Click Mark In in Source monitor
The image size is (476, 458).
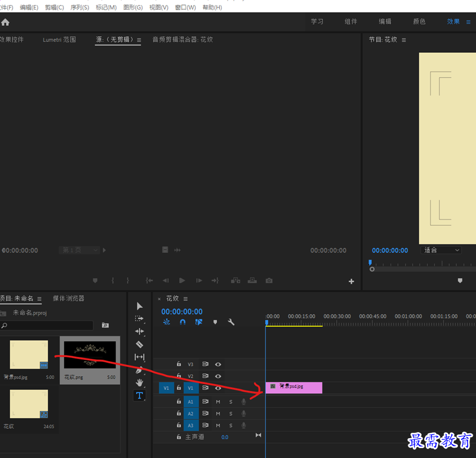pos(113,280)
